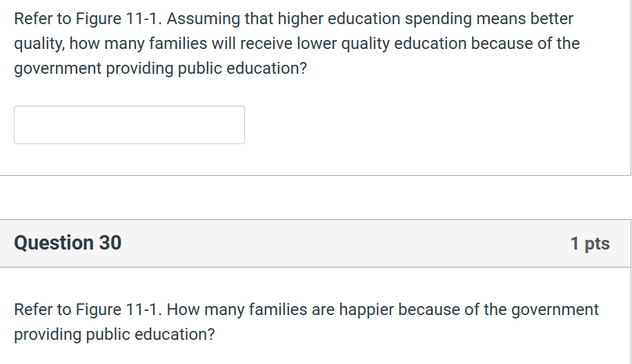Click the words "means better" on the first line
The image size is (632, 364).
click(525, 19)
